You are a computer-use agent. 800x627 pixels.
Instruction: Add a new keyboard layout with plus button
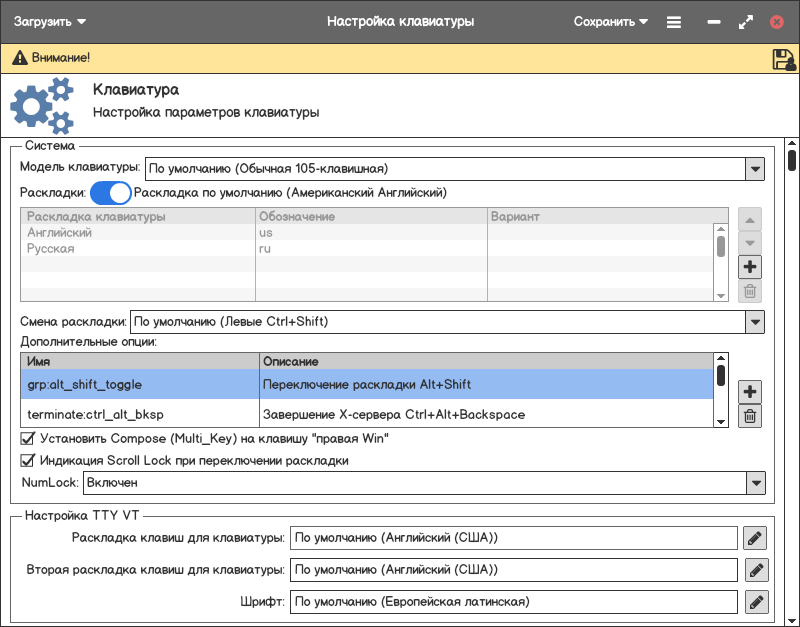[x=750, y=267]
